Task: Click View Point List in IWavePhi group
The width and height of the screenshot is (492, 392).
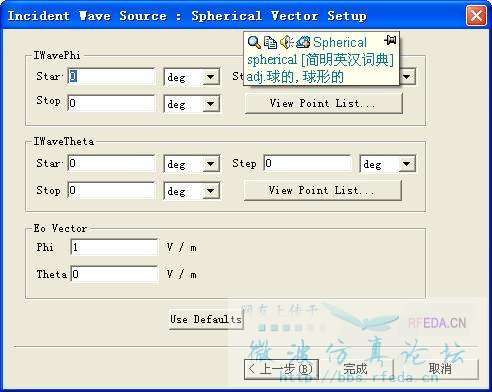Action: tap(323, 103)
